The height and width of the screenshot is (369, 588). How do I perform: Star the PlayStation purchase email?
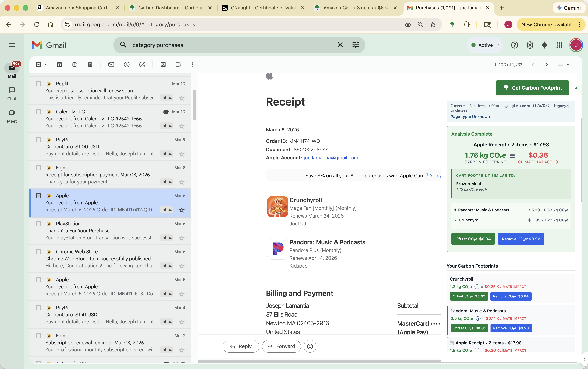coord(181,238)
